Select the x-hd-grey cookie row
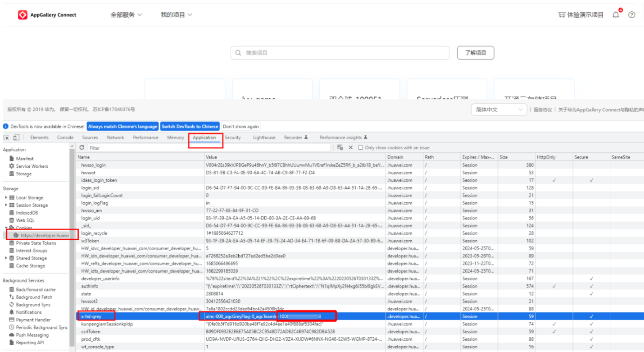The width and height of the screenshot is (644, 352). (360, 316)
